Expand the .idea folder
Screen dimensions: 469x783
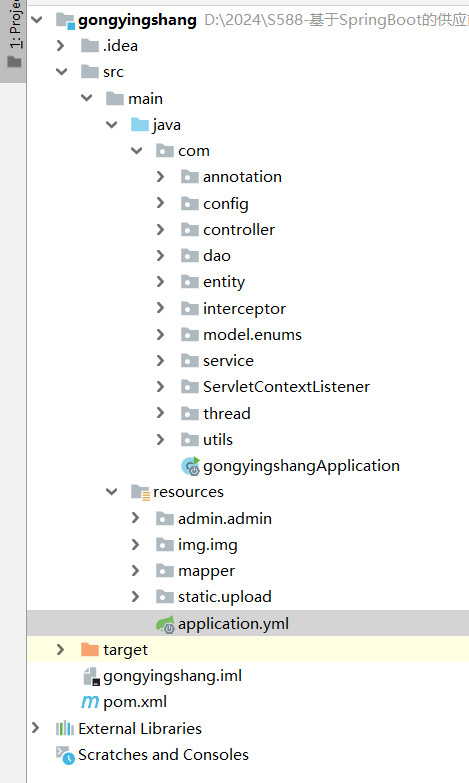coord(60,45)
